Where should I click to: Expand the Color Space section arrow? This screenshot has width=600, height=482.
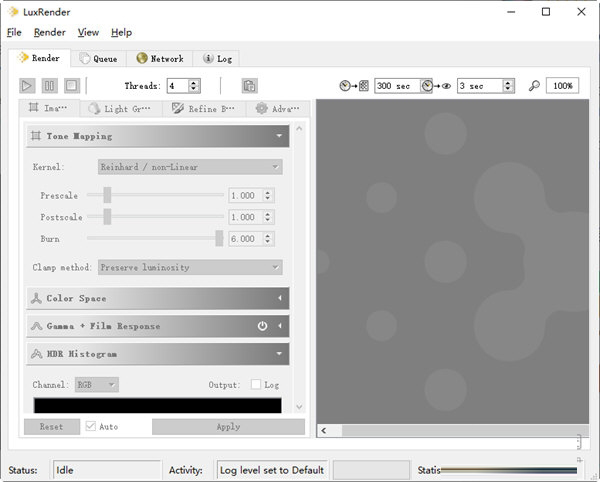280,298
